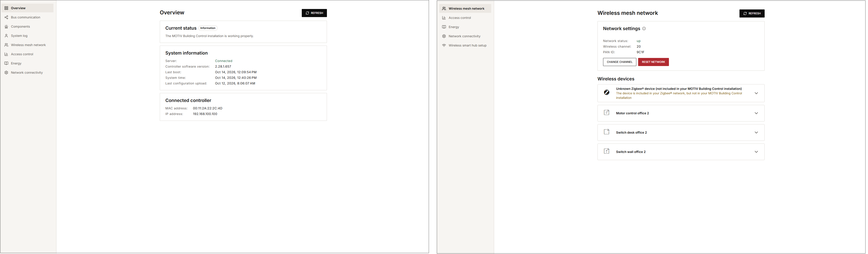Click the Network status value up
868x254 pixels.
pos(639,41)
